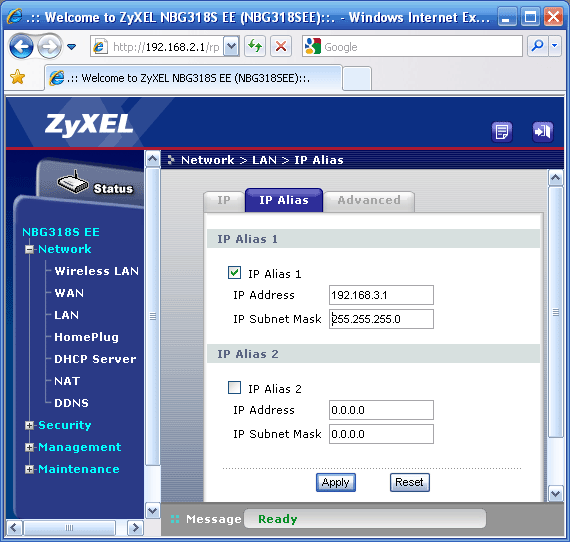Uncheck the IP Alias 1 checkbox

pyautogui.click(x=234, y=273)
